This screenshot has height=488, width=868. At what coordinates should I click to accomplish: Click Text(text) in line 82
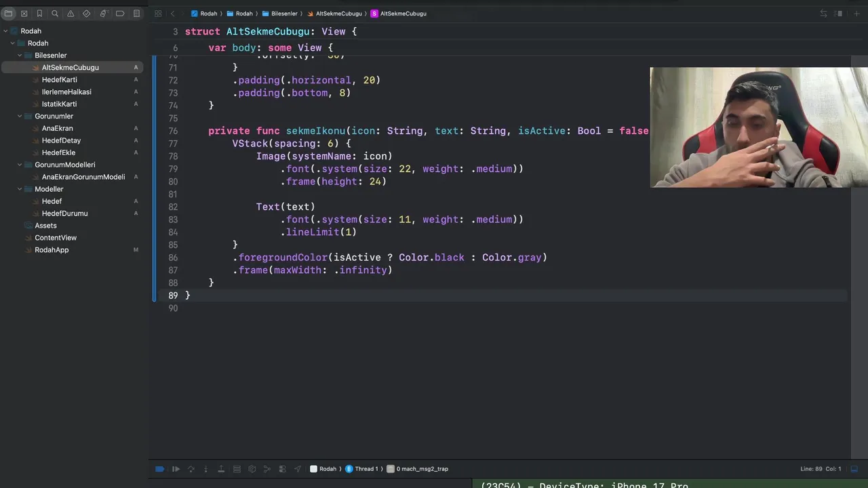pyautogui.click(x=285, y=207)
